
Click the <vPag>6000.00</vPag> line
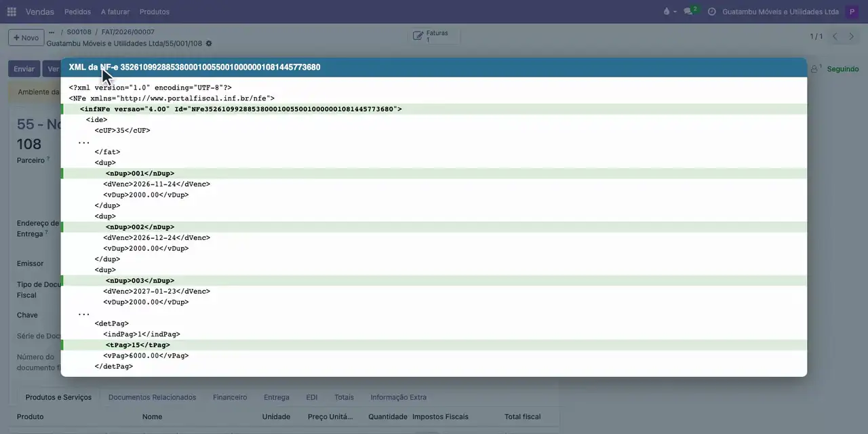pyautogui.click(x=146, y=355)
